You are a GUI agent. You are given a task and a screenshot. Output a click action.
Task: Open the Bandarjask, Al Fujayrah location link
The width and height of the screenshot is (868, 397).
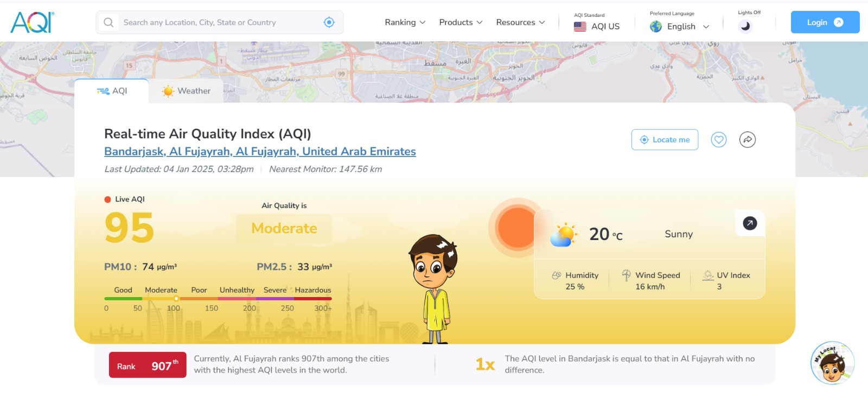tap(260, 152)
